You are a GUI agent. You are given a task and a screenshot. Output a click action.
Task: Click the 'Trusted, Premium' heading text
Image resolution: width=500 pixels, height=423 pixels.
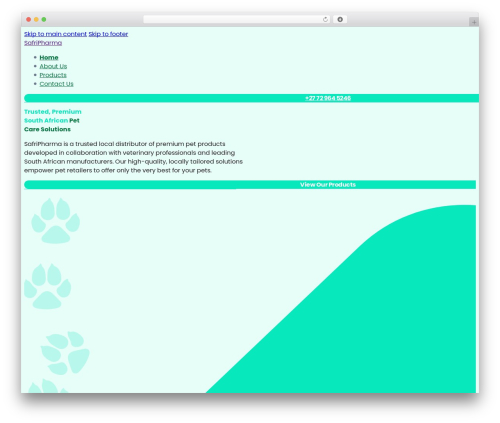[x=53, y=112]
